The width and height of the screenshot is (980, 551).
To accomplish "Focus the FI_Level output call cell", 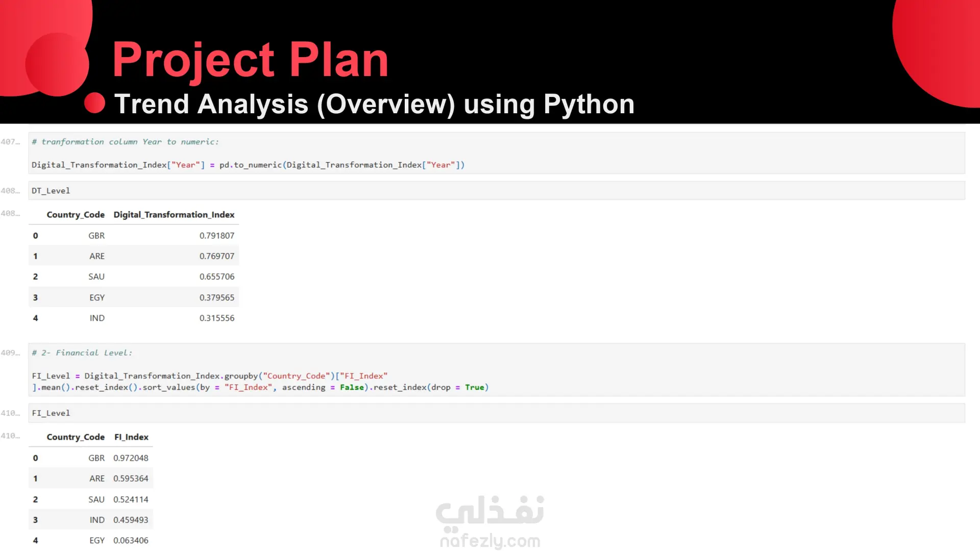I will 496,413.
